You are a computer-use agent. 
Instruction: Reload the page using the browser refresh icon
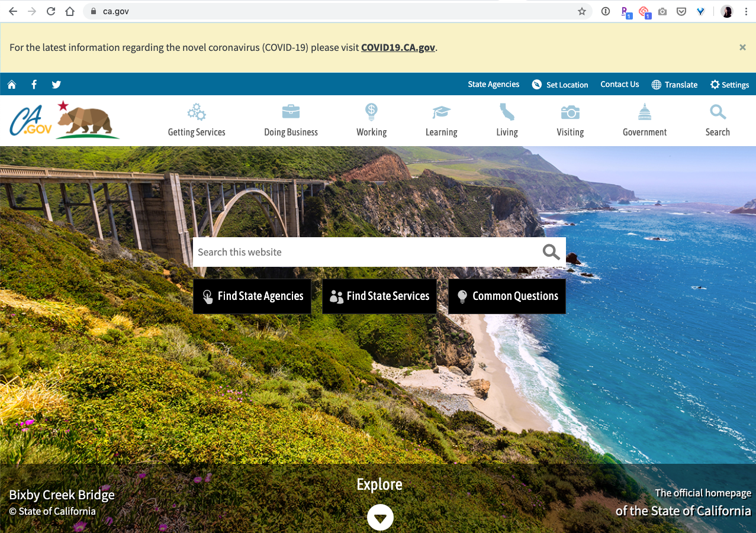pos(51,11)
